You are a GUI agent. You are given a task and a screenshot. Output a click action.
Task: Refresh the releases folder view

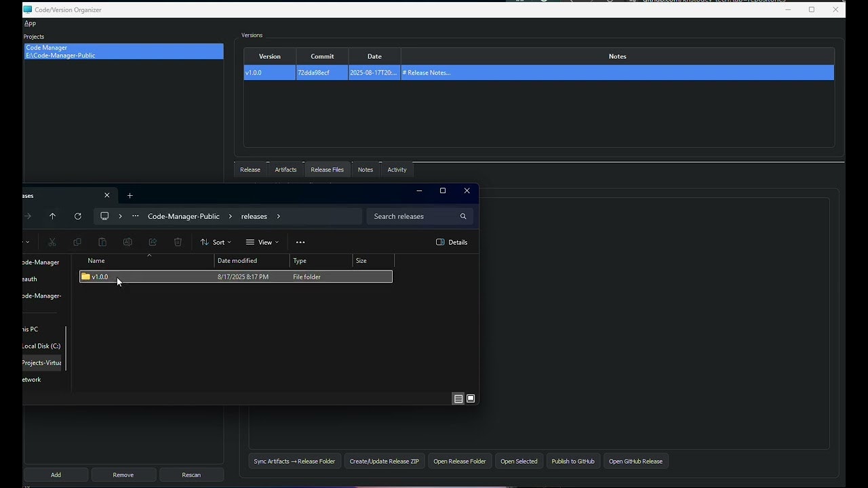pyautogui.click(x=78, y=216)
